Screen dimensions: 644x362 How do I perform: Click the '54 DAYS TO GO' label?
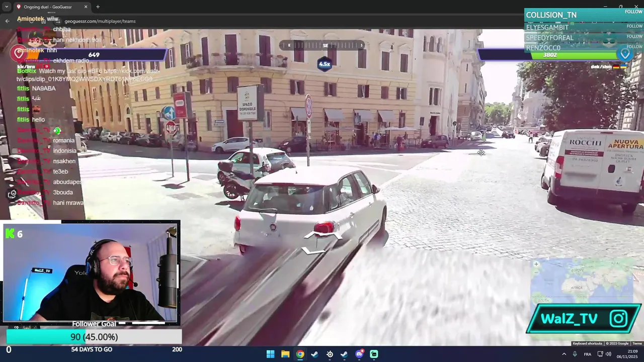click(92, 349)
